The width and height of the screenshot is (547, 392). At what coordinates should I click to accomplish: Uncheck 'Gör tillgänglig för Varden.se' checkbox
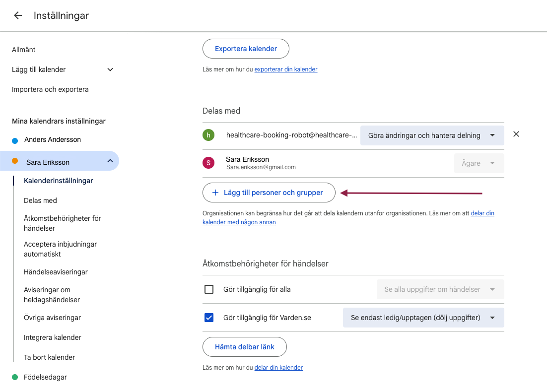[209, 318]
